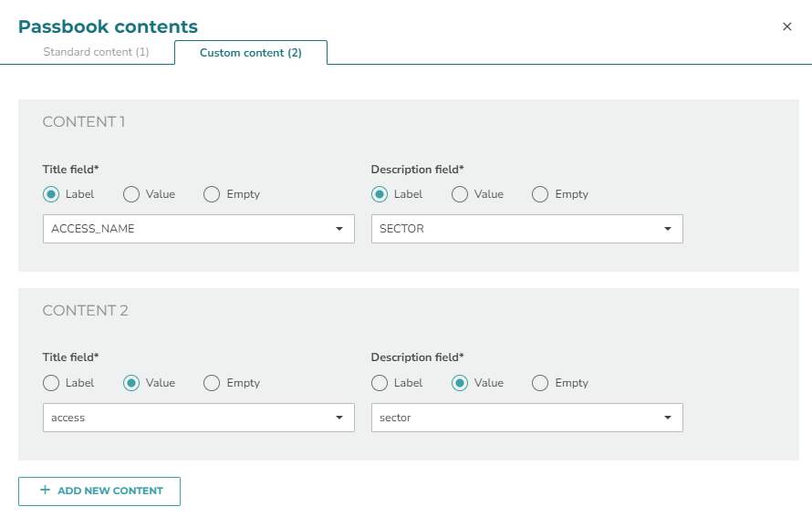Select Label for Content 2 Description field

379,383
